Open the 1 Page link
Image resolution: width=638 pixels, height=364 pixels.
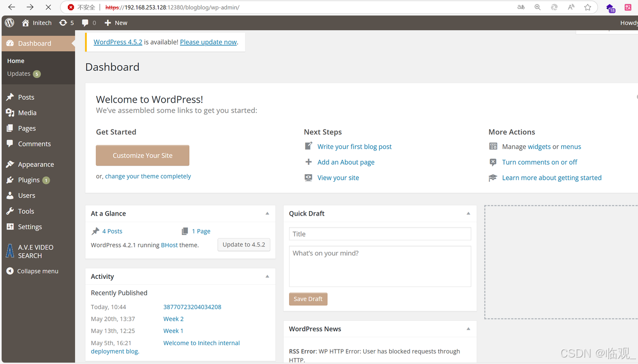point(201,231)
